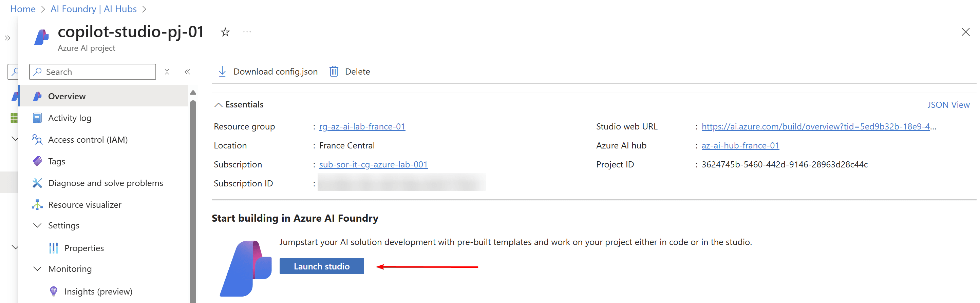Click Download config.json button
This screenshot has width=980, height=303.
[x=267, y=72]
